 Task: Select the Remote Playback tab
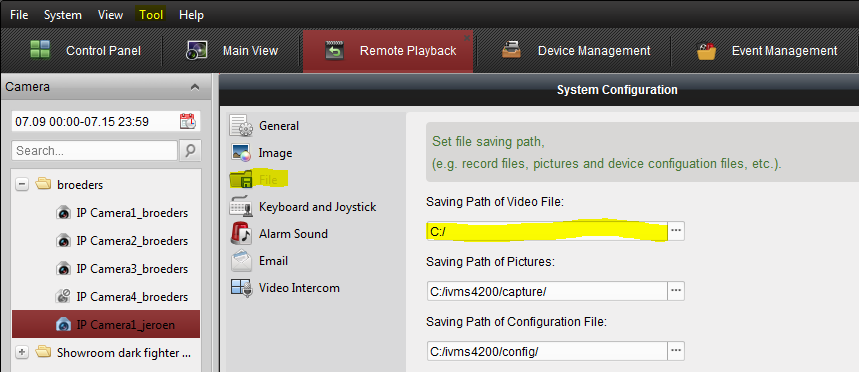(388, 51)
